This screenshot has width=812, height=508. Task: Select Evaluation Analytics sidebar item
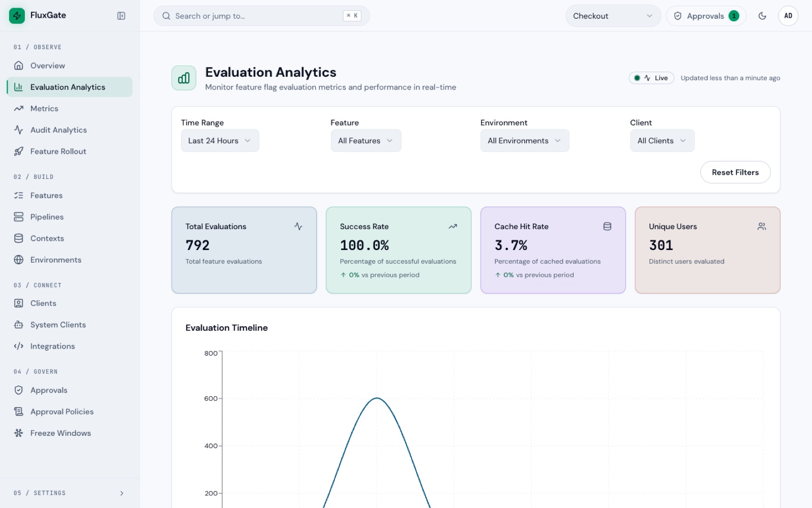(x=70, y=87)
